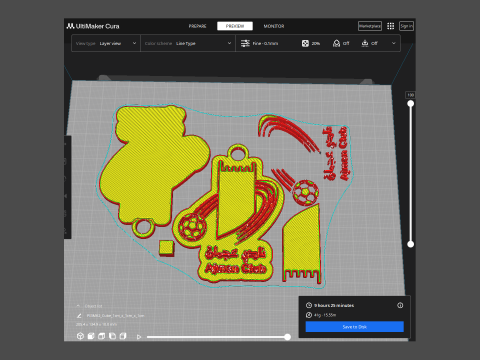480x360 pixels.
Task: Click the Fine 0.1mm profile text
Action: coord(265,43)
